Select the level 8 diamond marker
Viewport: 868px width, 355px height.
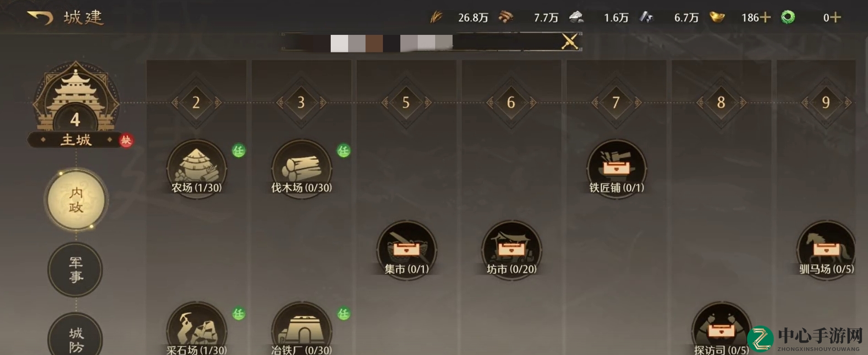click(721, 102)
